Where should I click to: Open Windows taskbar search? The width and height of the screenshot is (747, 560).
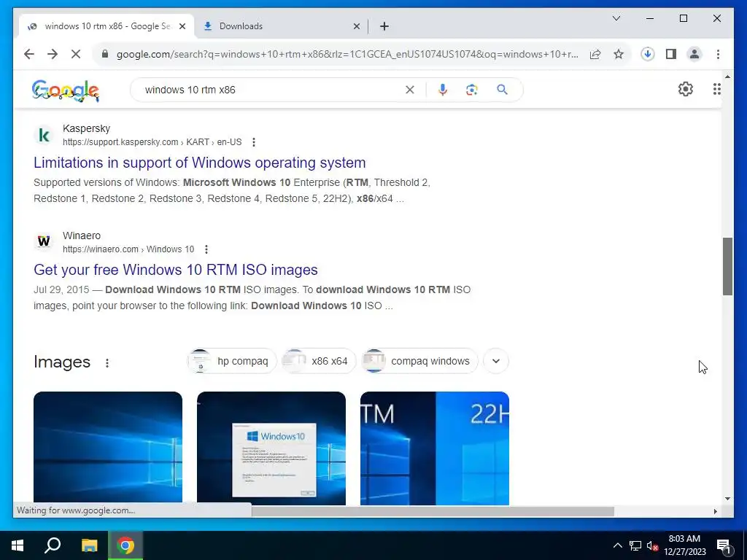point(53,545)
